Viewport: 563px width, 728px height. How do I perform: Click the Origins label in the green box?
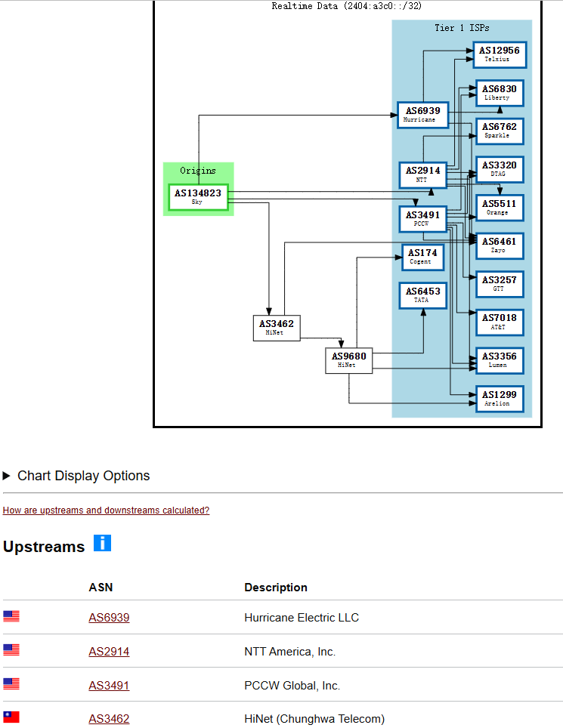(198, 171)
